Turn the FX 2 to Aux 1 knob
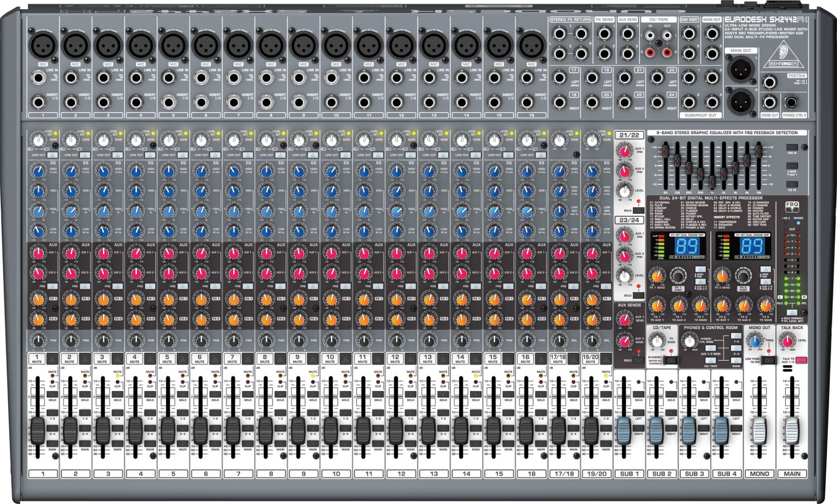Screen dimensions: 837x504 coord(722,305)
